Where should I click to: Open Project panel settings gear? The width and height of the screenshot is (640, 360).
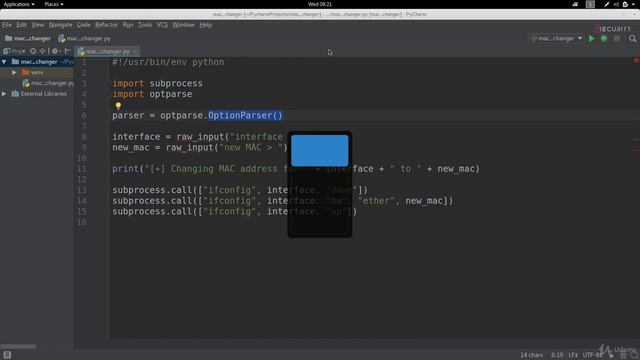pos(55,51)
